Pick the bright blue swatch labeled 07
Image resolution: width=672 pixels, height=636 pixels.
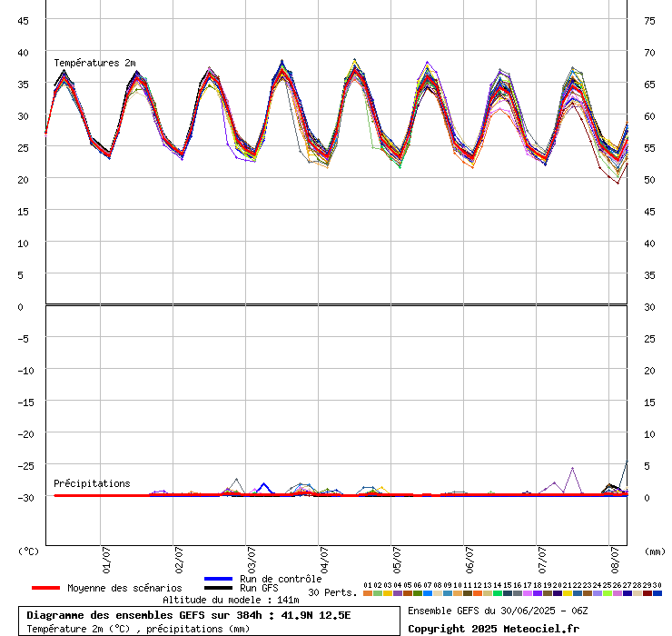point(428,593)
